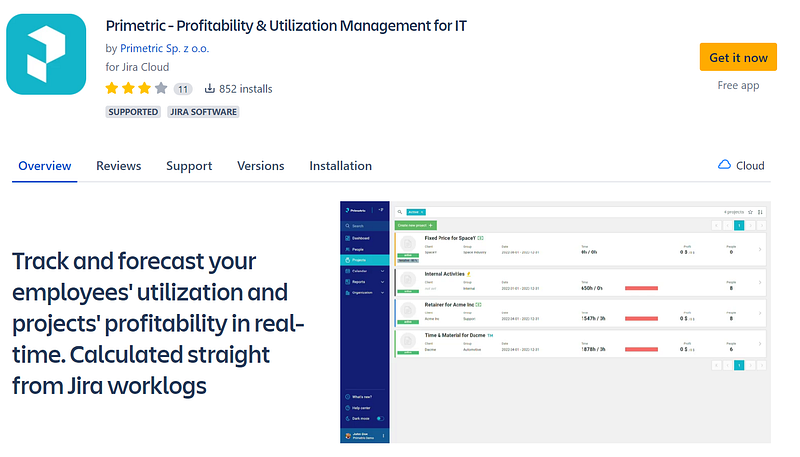Toggle the Dark mode switch
Screen dimensions: 800x457
tap(380, 418)
